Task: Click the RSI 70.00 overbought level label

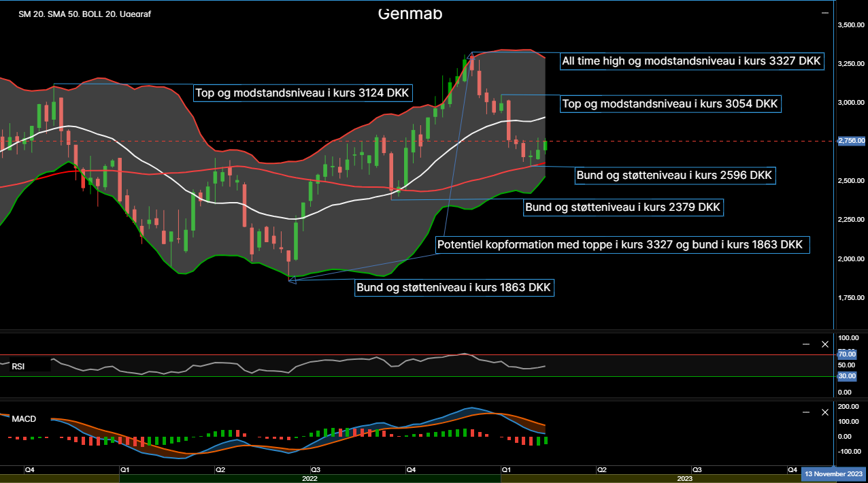Action: 847,354
